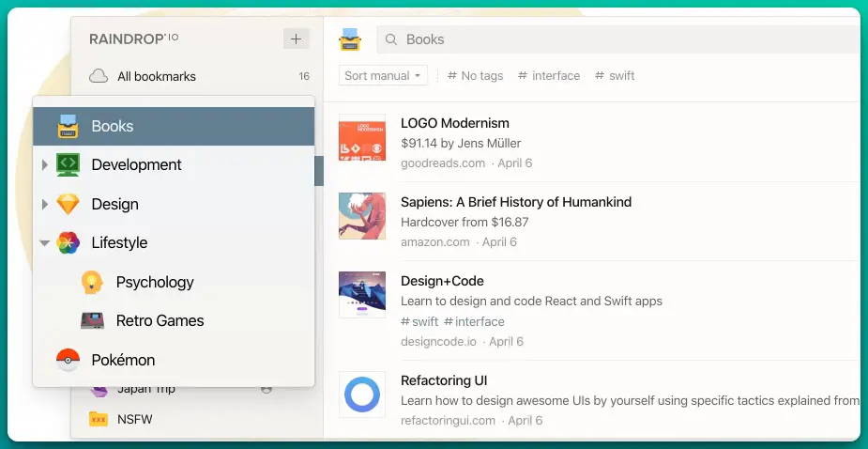Click the Design diamond icon

pos(69,204)
